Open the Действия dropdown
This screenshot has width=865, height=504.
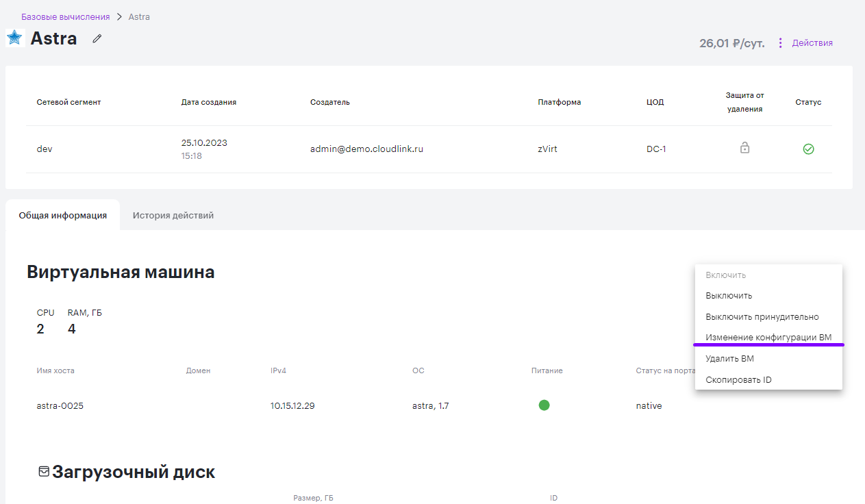click(812, 42)
